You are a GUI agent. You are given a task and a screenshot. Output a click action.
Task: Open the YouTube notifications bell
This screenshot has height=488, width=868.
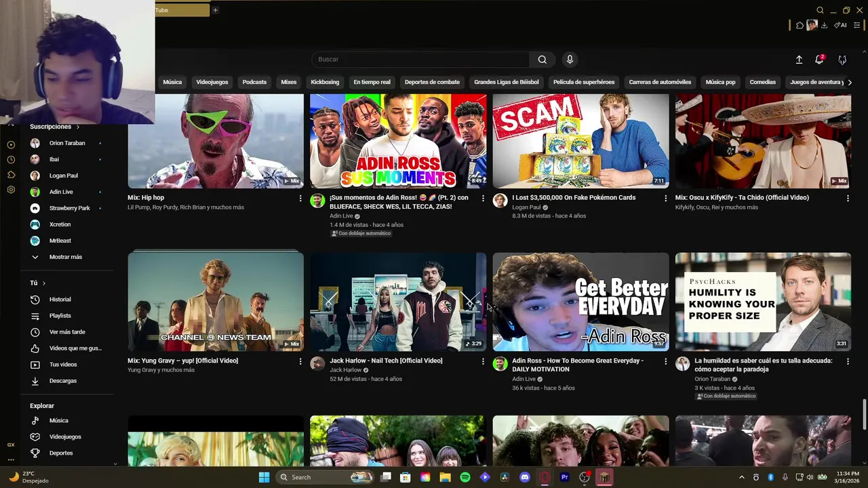tap(819, 60)
